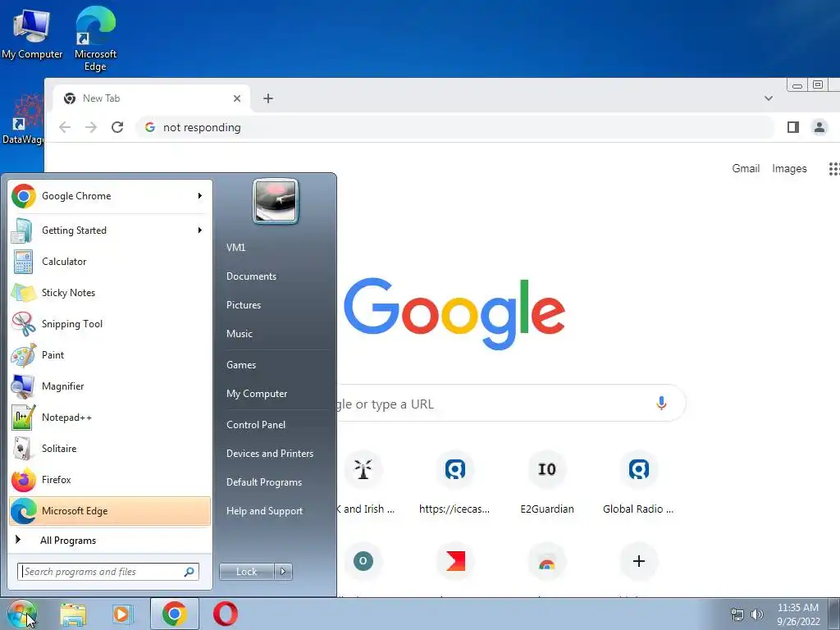Screen dimensions: 840x630
Task: Open VM1 user folder
Action: pyautogui.click(x=236, y=248)
